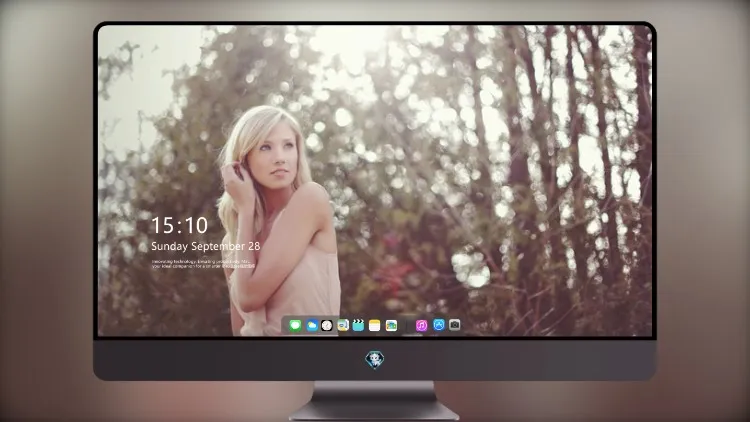Viewport: 750px width, 422px height.
Task: Open the green Messages app in dock
Action: 295,325
